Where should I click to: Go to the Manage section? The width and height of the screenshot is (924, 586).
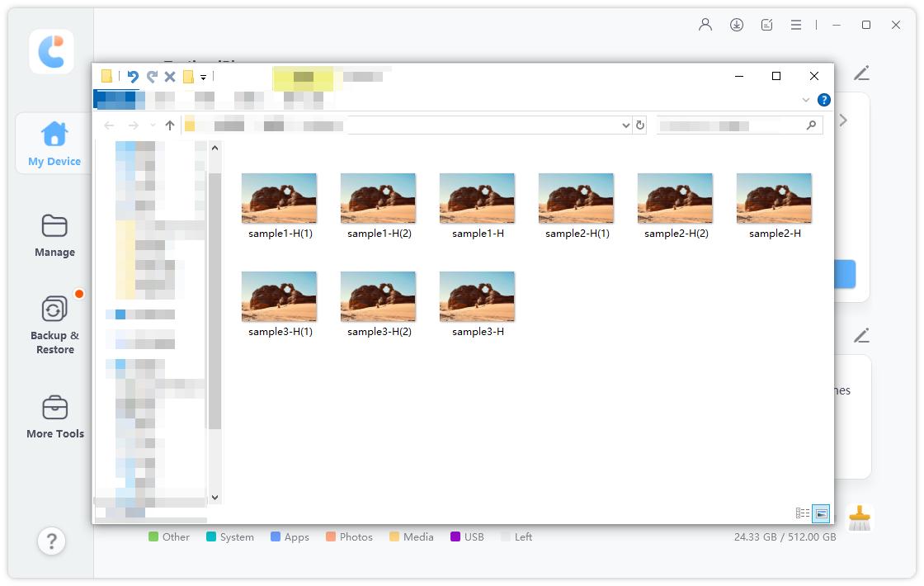click(x=54, y=234)
